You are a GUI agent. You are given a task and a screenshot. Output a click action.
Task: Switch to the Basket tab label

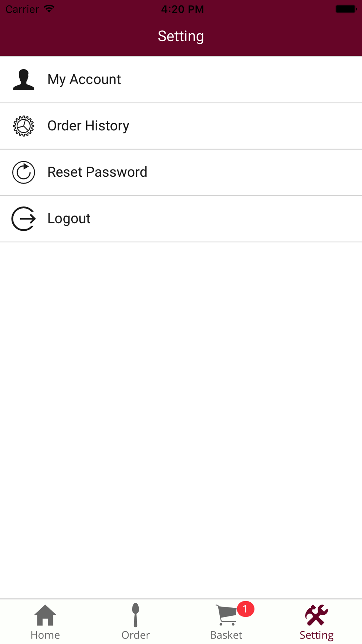coord(226,635)
